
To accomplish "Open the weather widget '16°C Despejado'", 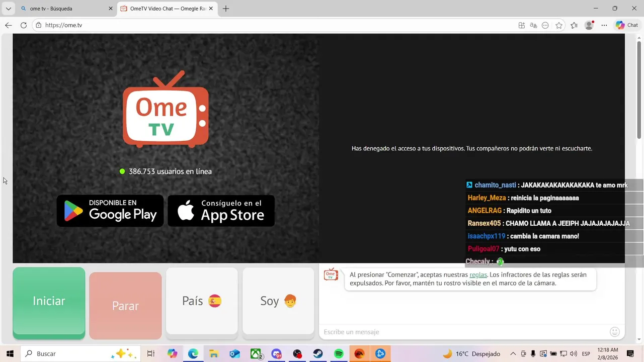I will (471, 353).
